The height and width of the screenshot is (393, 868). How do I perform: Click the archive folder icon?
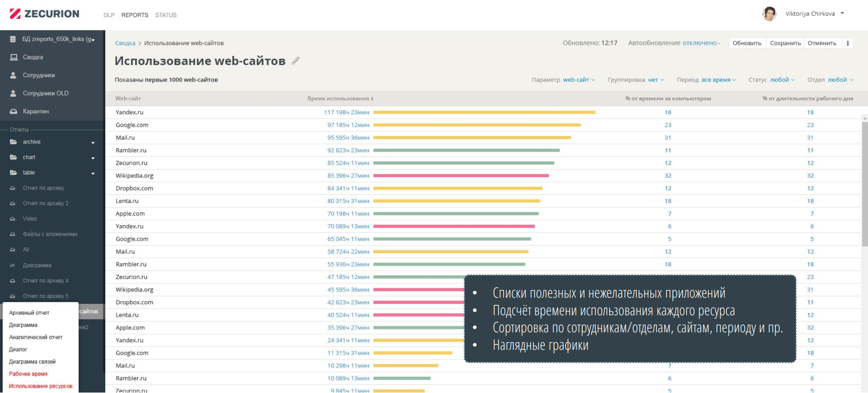(x=13, y=142)
